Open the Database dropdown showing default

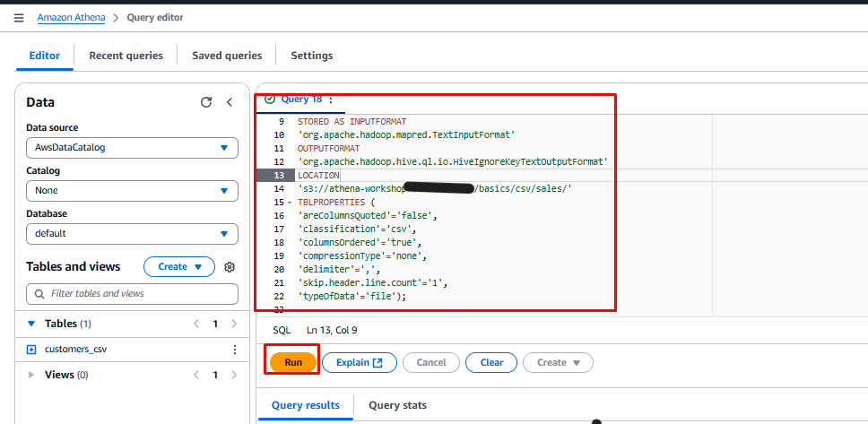click(x=132, y=234)
